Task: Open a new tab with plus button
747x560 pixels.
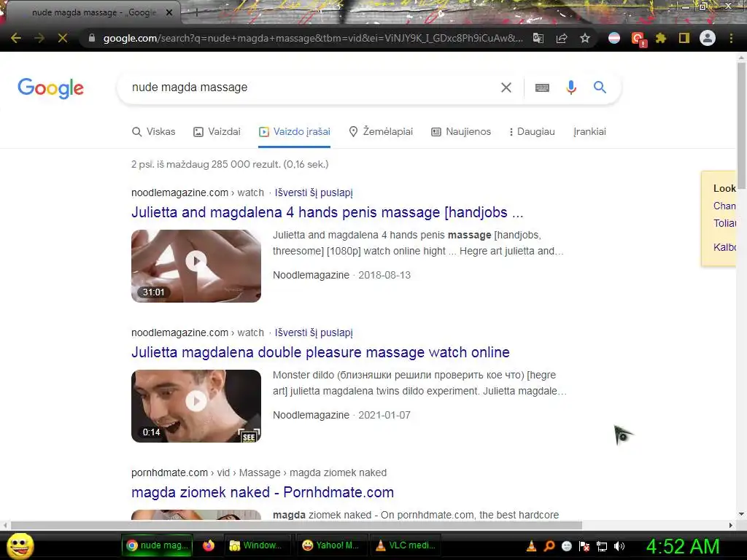Action: pyautogui.click(x=196, y=13)
